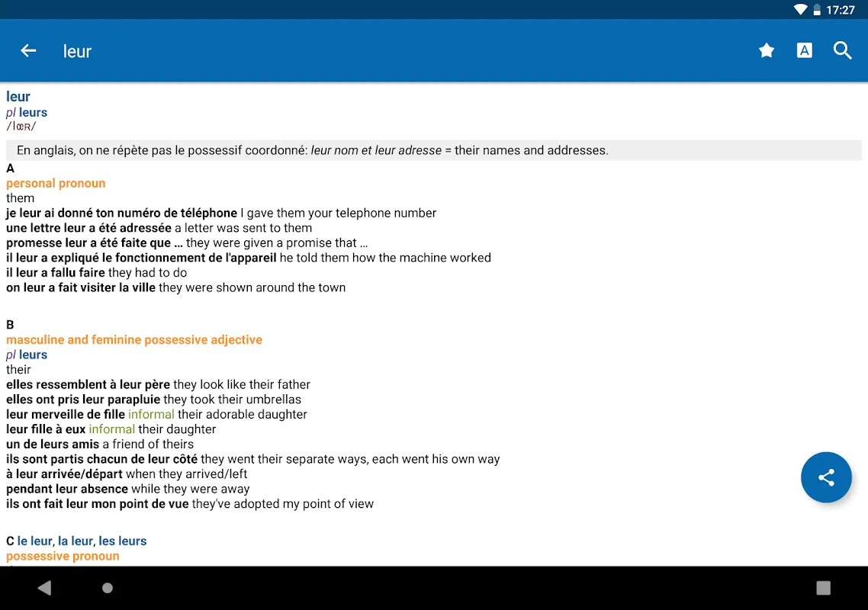The width and height of the screenshot is (868, 610).
Task: Open the font size A icon
Action: point(804,51)
